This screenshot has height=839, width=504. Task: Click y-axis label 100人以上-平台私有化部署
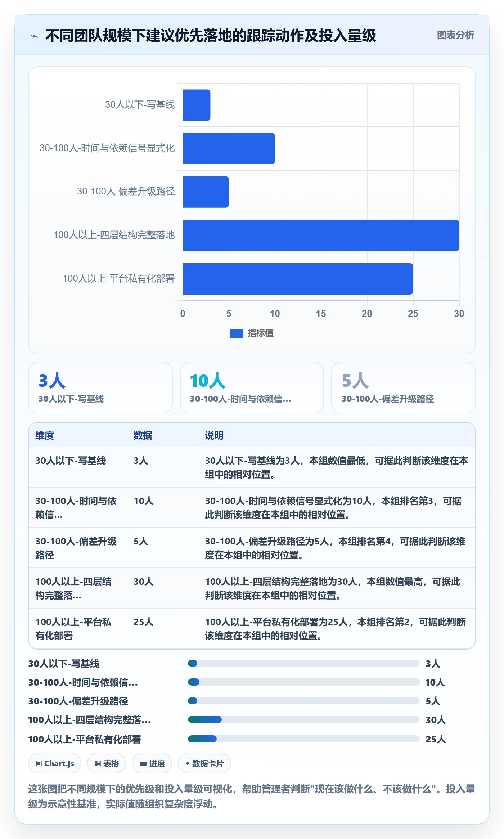(118, 279)
